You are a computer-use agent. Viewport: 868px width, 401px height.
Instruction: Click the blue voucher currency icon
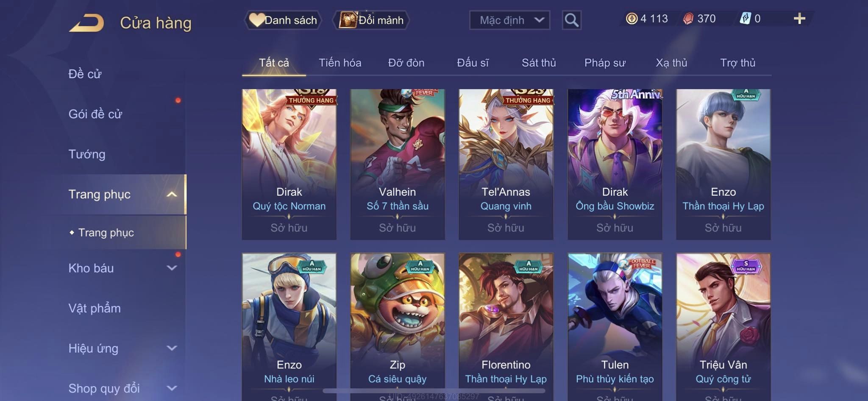[x=745, y=19]
